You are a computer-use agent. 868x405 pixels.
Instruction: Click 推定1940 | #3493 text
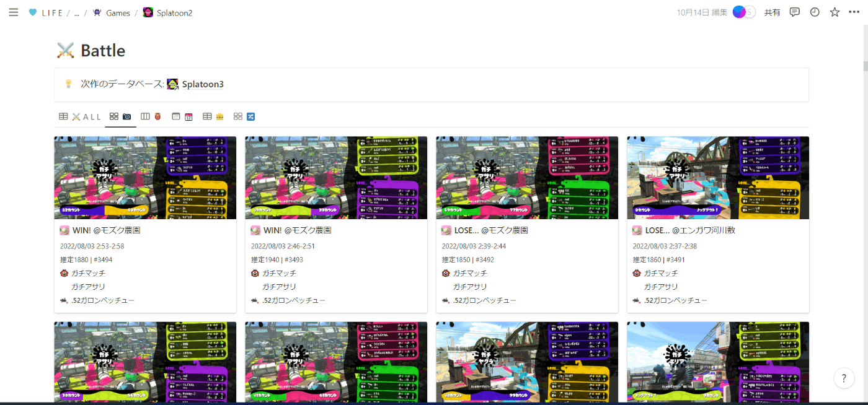277,260
